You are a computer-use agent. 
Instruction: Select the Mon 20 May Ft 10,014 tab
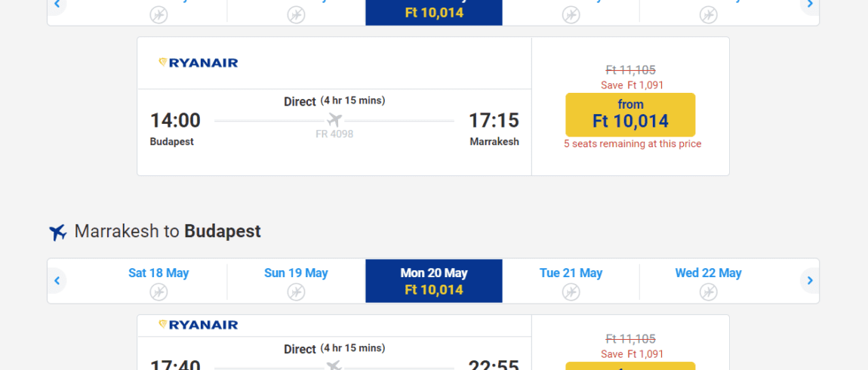(434, 281)
